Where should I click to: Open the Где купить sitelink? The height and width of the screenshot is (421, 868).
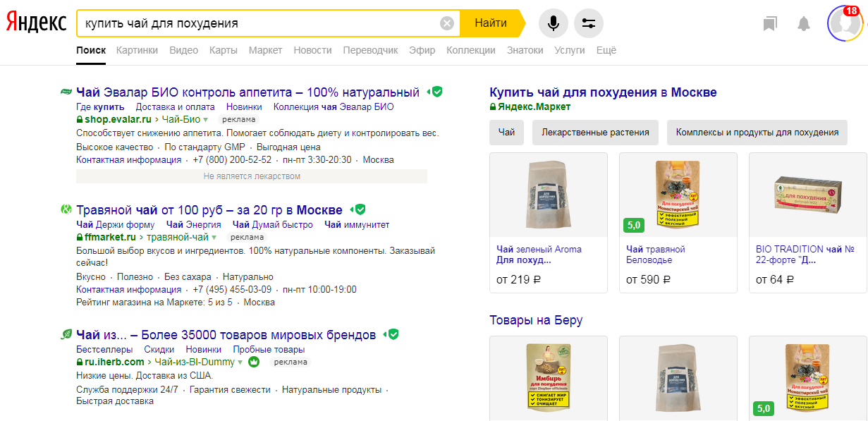click(x=100, y=107)
